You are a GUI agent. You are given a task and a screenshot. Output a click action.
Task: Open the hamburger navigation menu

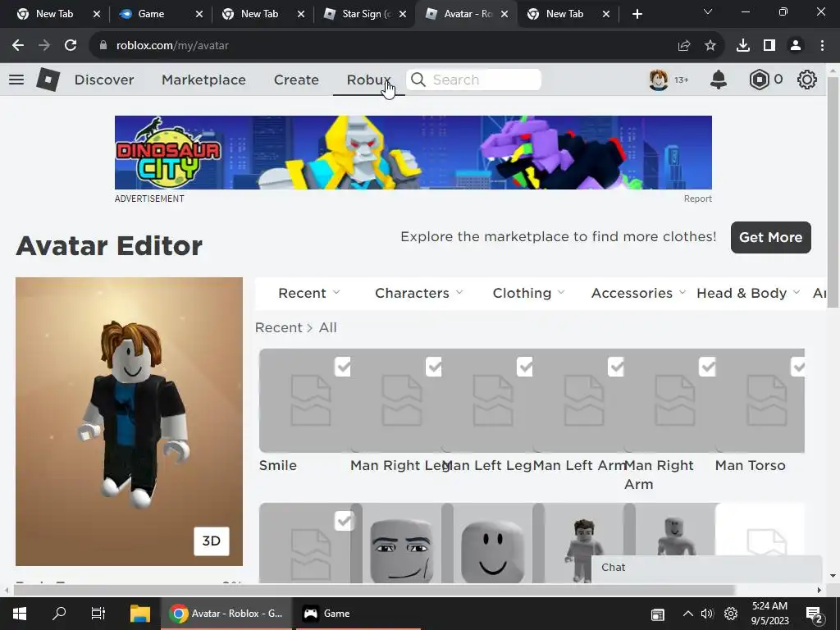tap(16, 80)
